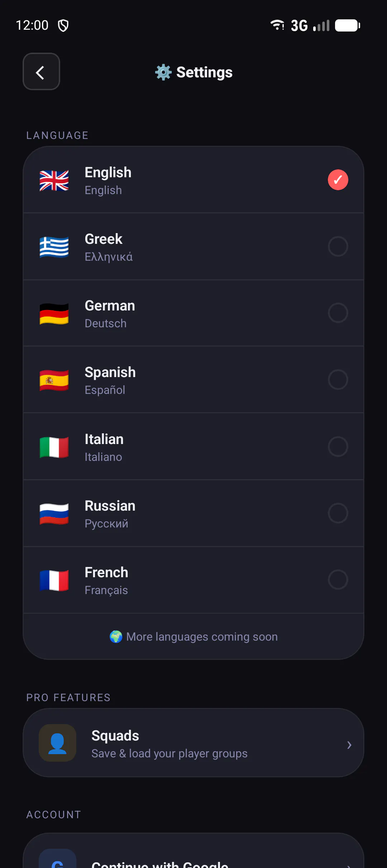Tap the Russian flag icon
This screenshot has width=387, height=868.
(x=54, y=514)
